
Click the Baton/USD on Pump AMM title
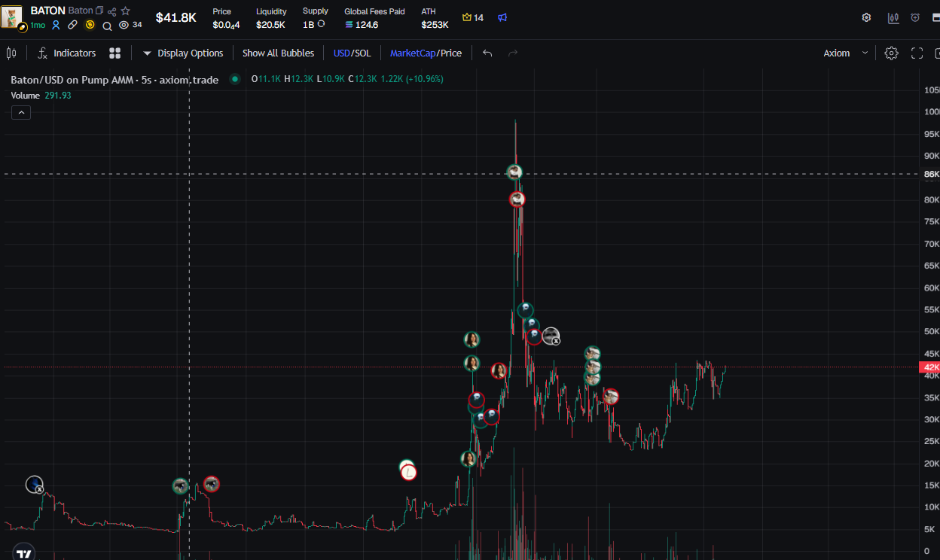pos(114,79)
